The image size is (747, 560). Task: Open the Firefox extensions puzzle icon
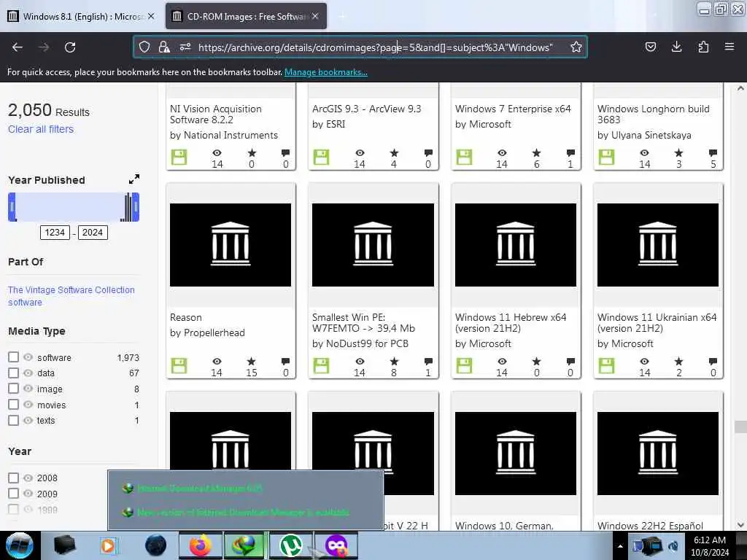click(703, 47)
